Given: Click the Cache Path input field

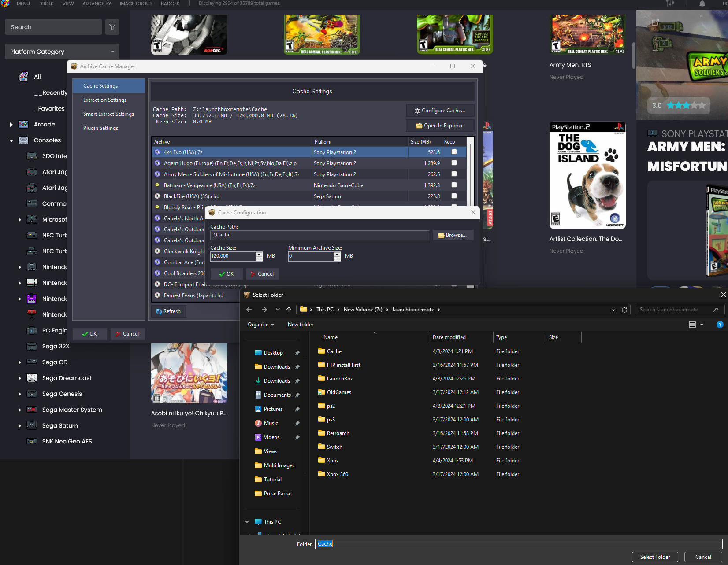Looking at the screenshot, I should [319, 235].
